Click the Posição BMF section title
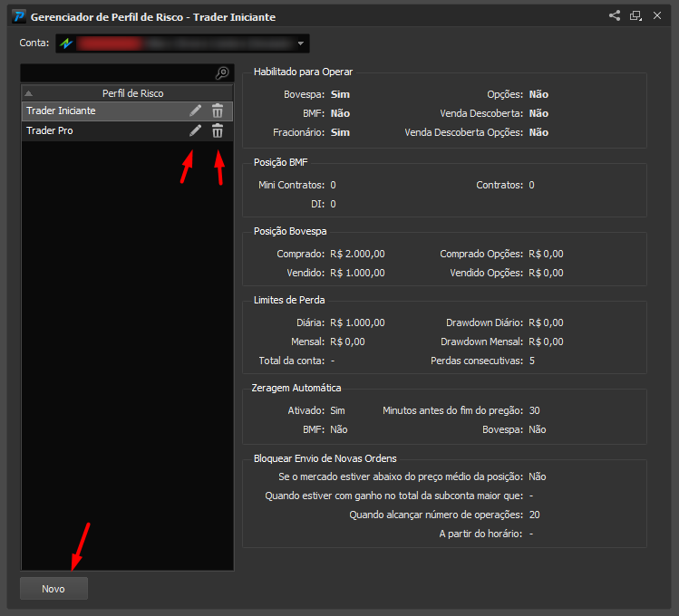Screen dimensions: 679x616 281,162
